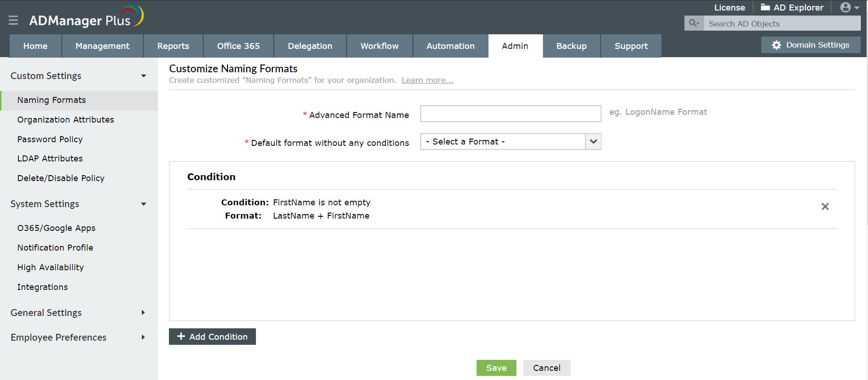This screenshot has height=380, width=868.
Task: Expand the General Settings section
Action: coord(143,313)
